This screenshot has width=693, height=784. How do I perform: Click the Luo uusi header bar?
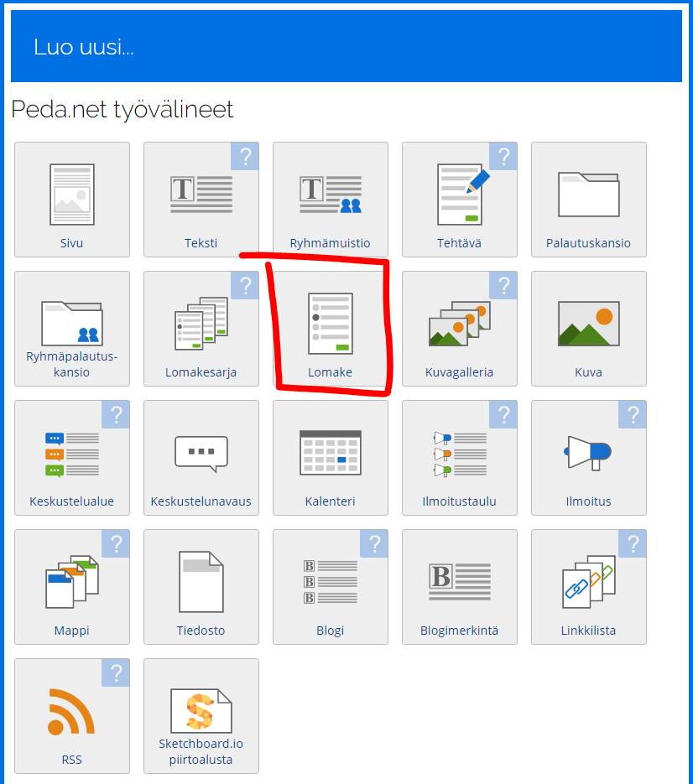(346, 47)
